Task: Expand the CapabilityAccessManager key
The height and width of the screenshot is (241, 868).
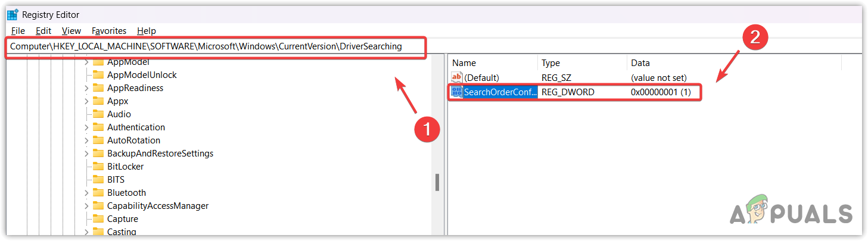Action: click(x=86, y=206)
